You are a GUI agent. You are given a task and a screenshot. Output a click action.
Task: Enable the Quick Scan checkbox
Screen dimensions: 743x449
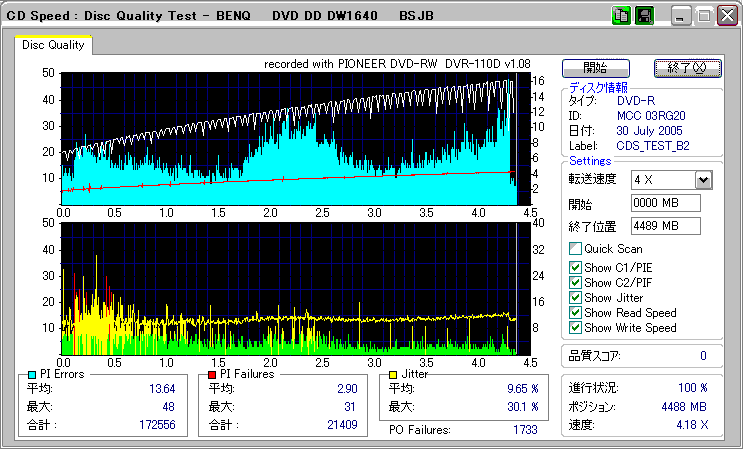575,249
